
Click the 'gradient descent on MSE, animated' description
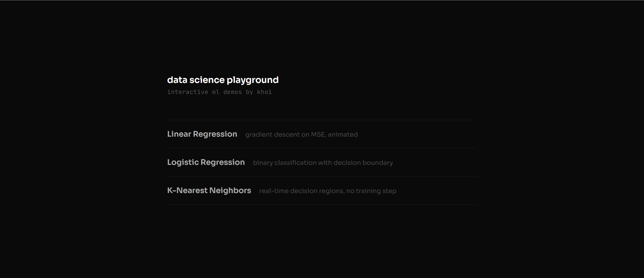301,134
